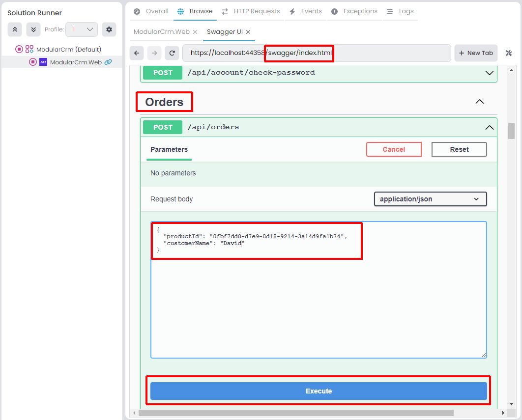Open the tools icon right of New Tab
Image resolution: width=522 pixels, height=420 pixels.
pyautogui.click(x=509, y=53)
